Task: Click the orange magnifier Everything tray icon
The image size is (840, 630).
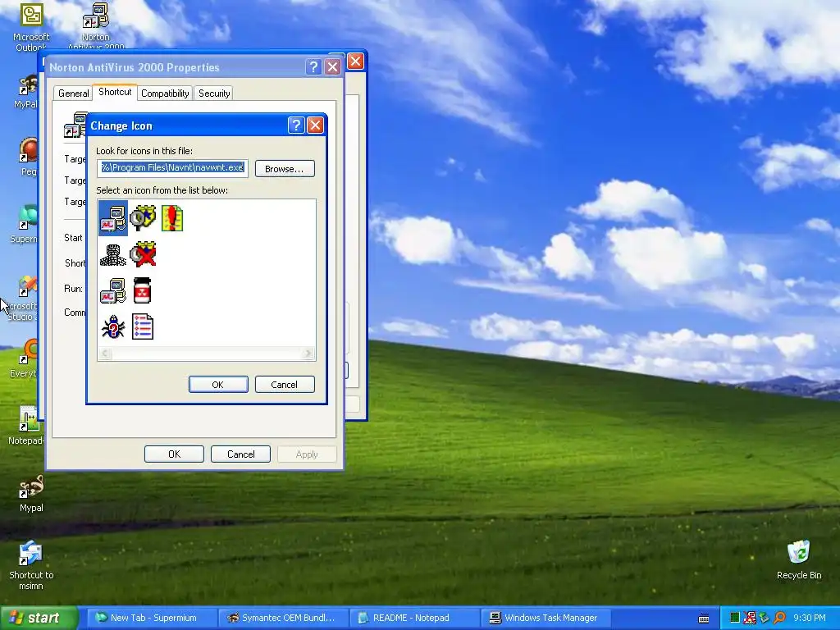Action: [x=779, y=618]
